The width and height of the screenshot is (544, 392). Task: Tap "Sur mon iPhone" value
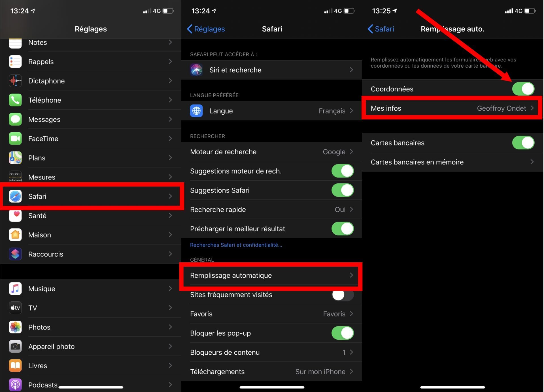click(320, 372)
